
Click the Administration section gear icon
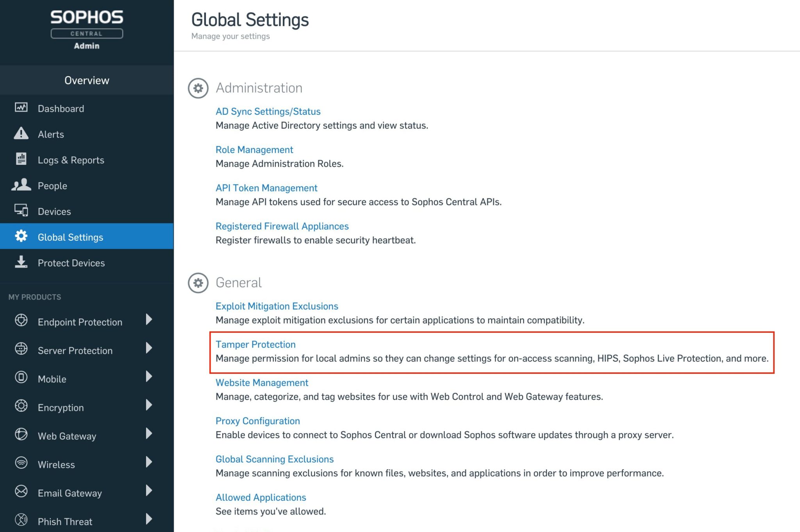[198, 88]
